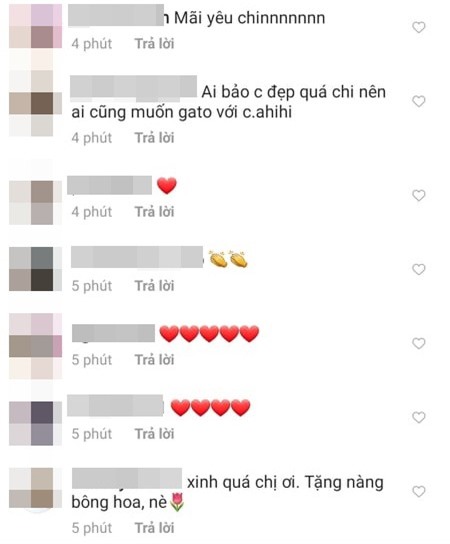Viewport: 450px width, 544px height.
Task: Like the "Ai bảo c đẹp quá" comment
Action: click(418, 101)
